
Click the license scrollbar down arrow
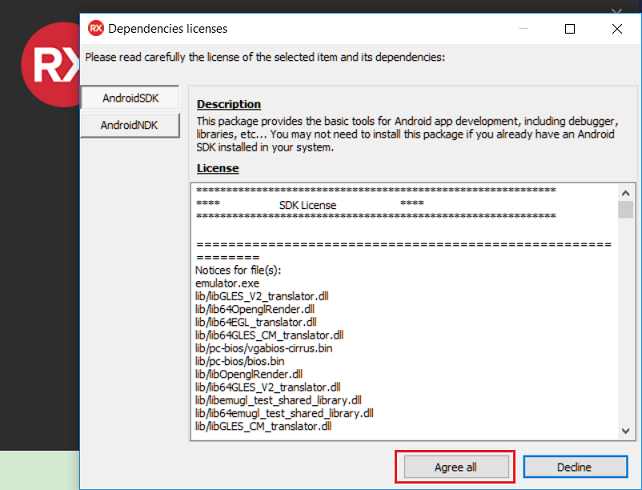(625, 430)
